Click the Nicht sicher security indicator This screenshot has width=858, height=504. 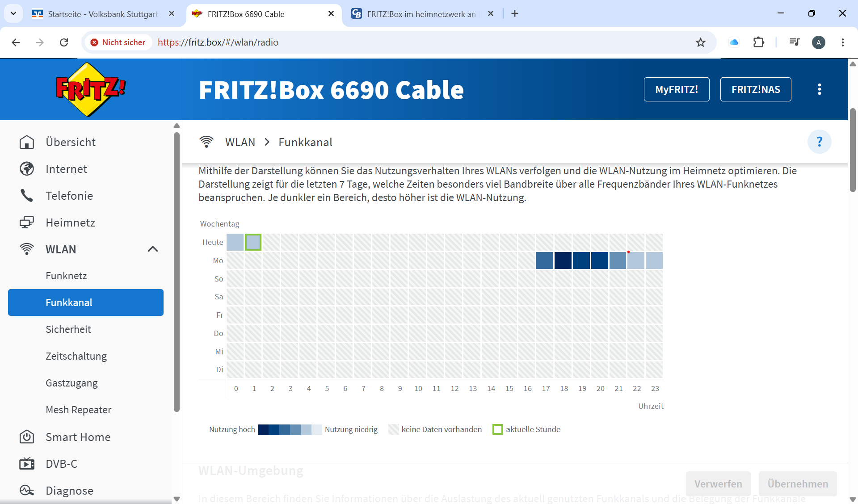click(118, 42)
